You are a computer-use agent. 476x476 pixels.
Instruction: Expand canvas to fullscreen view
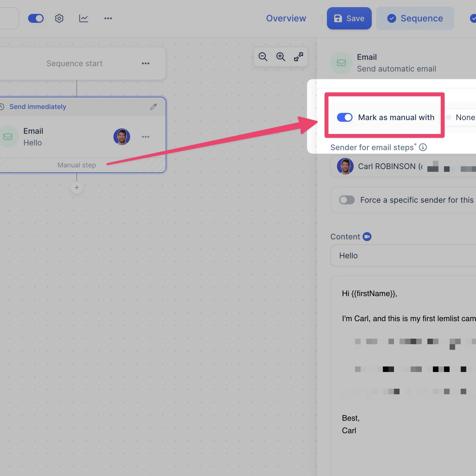click(298, 57)
